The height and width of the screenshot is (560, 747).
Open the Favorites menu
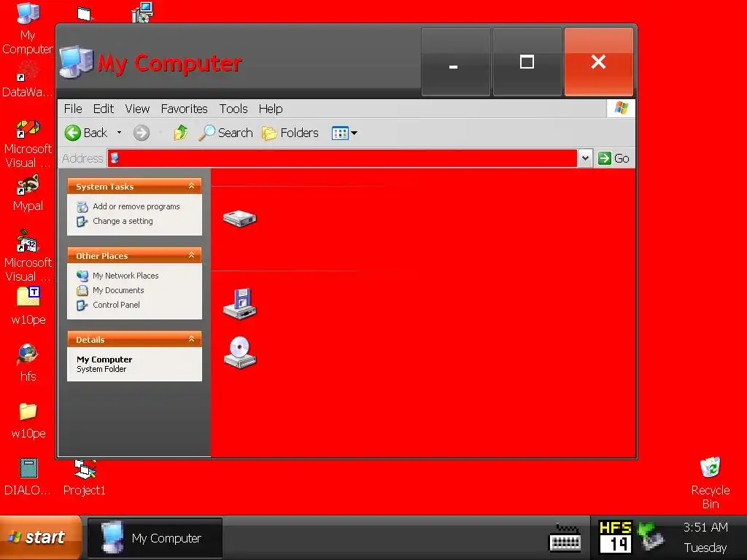tap(184, 109)
